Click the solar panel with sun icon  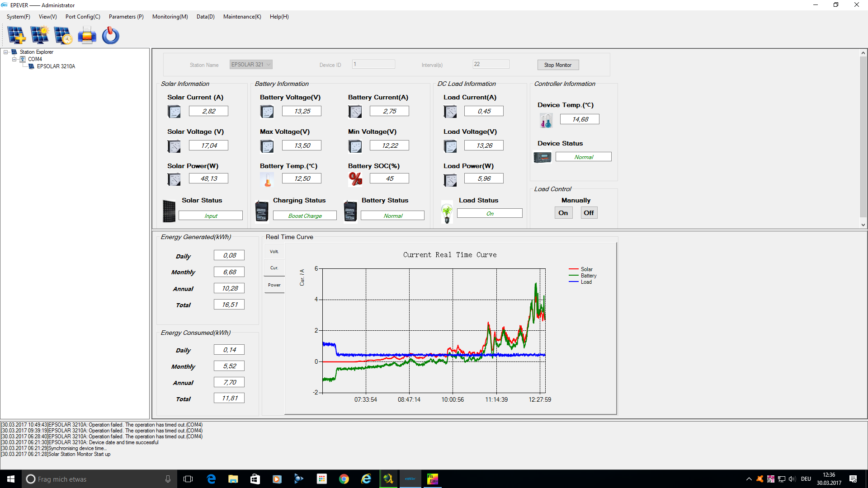point(40,35)
